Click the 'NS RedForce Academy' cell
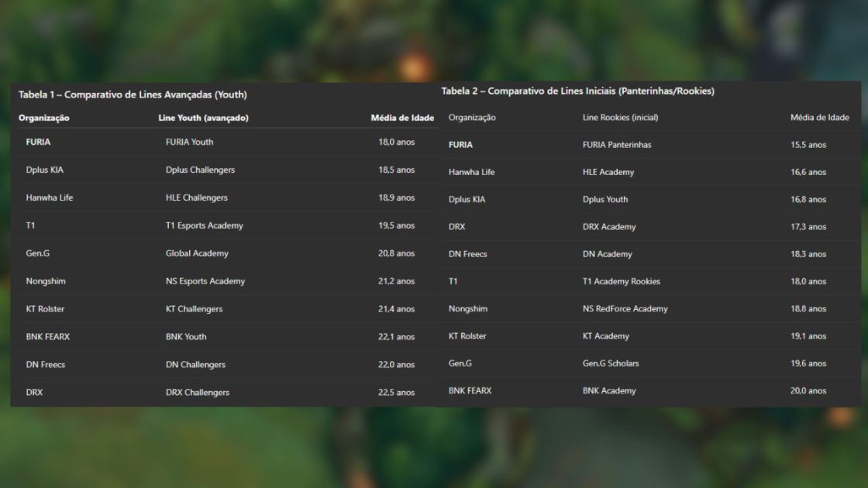868x488 pixels. click(x=625, y=308)
